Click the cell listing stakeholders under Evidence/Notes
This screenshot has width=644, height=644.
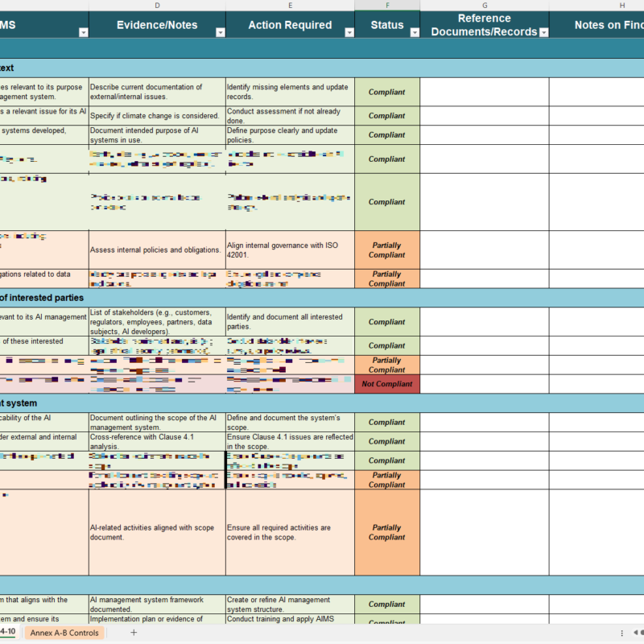pyautogui.click(x=157, y=322)
